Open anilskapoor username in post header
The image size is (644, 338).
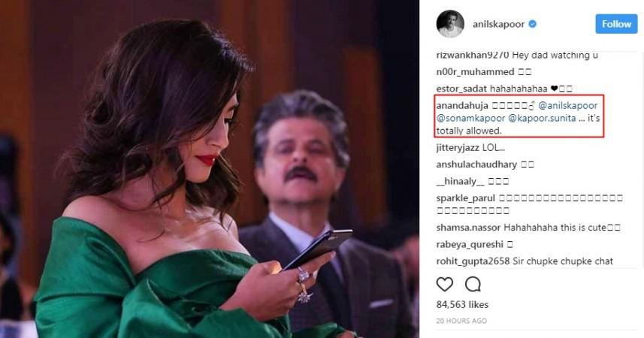498,24
